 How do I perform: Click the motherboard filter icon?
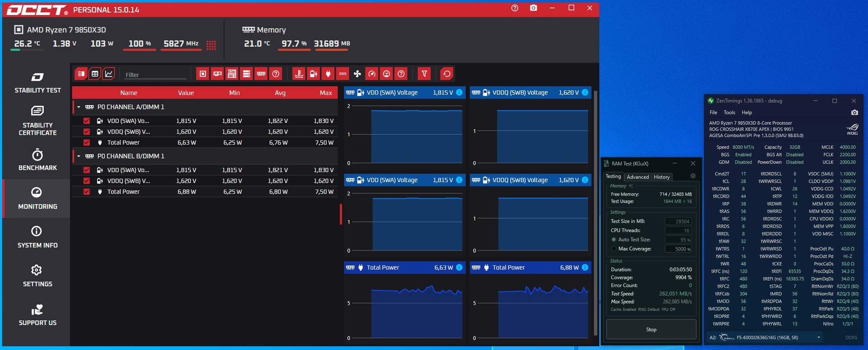click(232, 74)
